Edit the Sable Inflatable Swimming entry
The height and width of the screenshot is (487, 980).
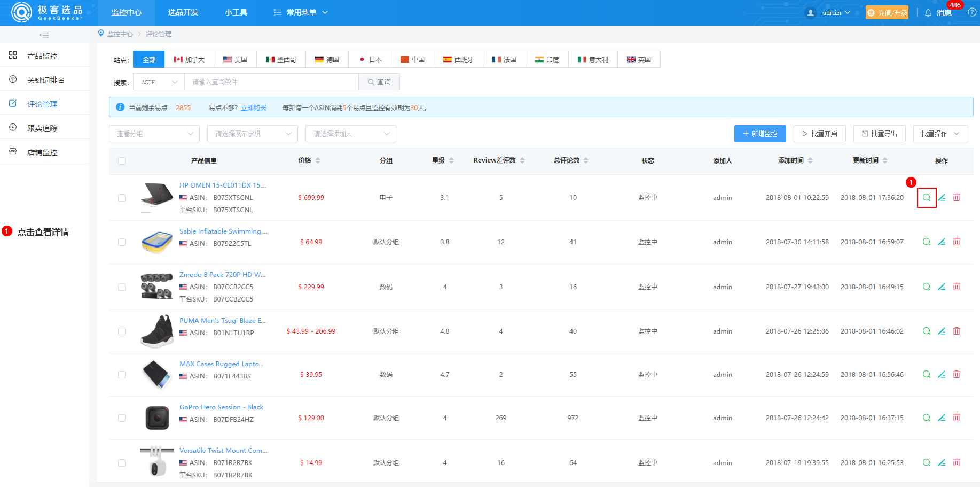(x=942, y=242)
